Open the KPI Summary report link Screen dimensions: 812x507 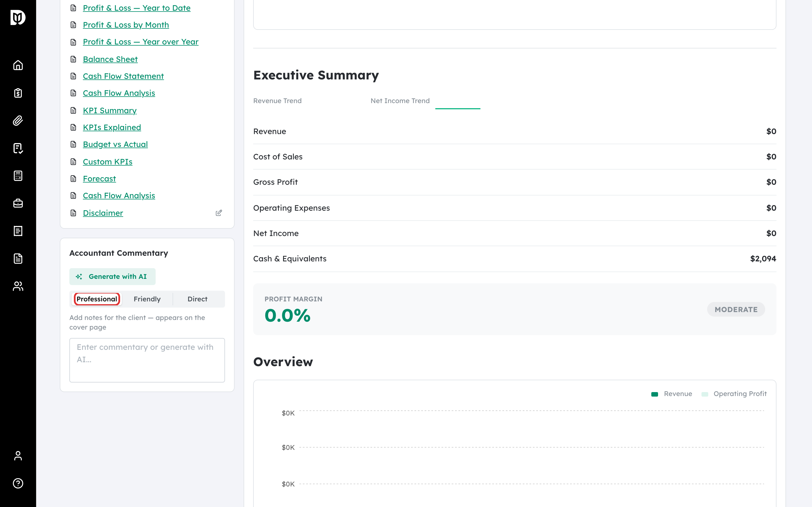pos(109,110)
